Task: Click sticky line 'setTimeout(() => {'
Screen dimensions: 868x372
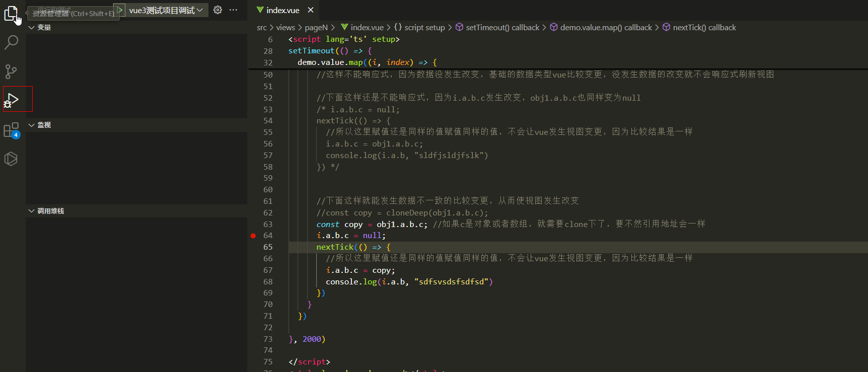Action: coord(330,51)
